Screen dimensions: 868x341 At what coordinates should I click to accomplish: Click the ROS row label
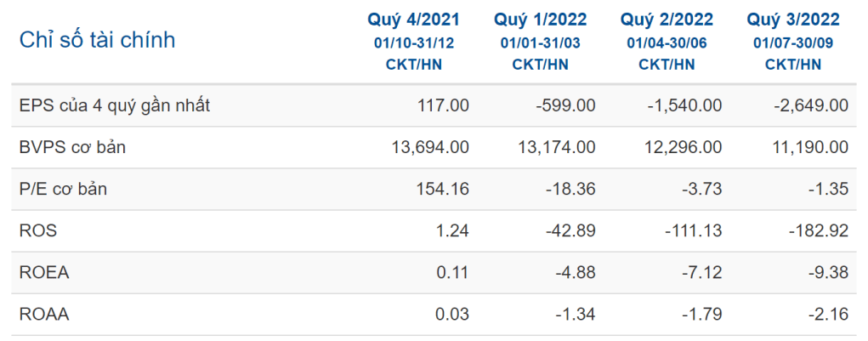(x=36, y=230)
